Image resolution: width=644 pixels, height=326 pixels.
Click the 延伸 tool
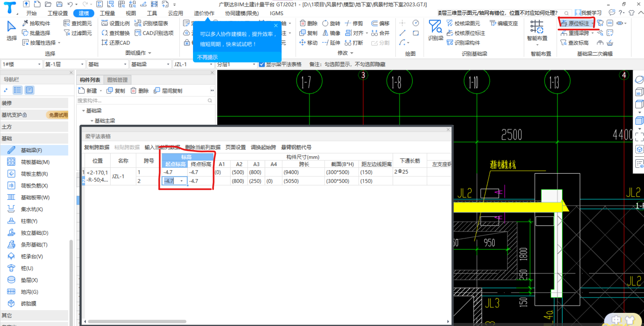point(331,43)
